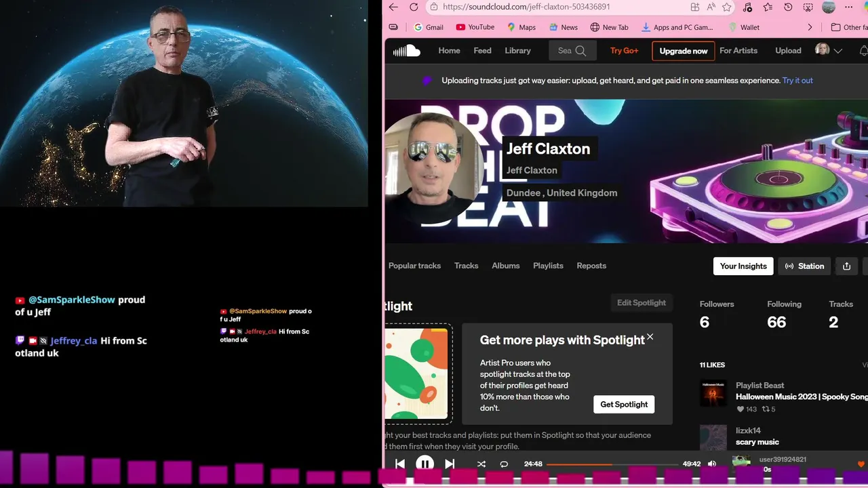Open the New Tab bookmark
The width and height of the screenshot is (868, 488).
(x=609, y=27)
